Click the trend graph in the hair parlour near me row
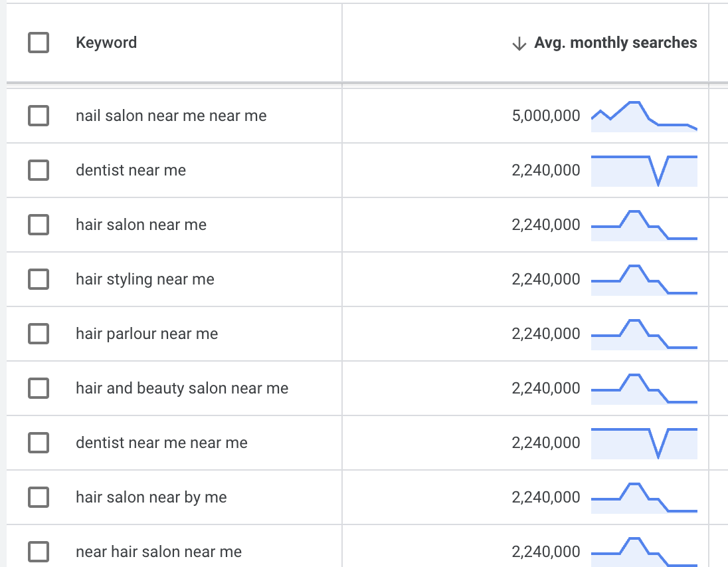The width and height of the screenshot is (728, 567). pyautogui.click(x=644, y=334)
